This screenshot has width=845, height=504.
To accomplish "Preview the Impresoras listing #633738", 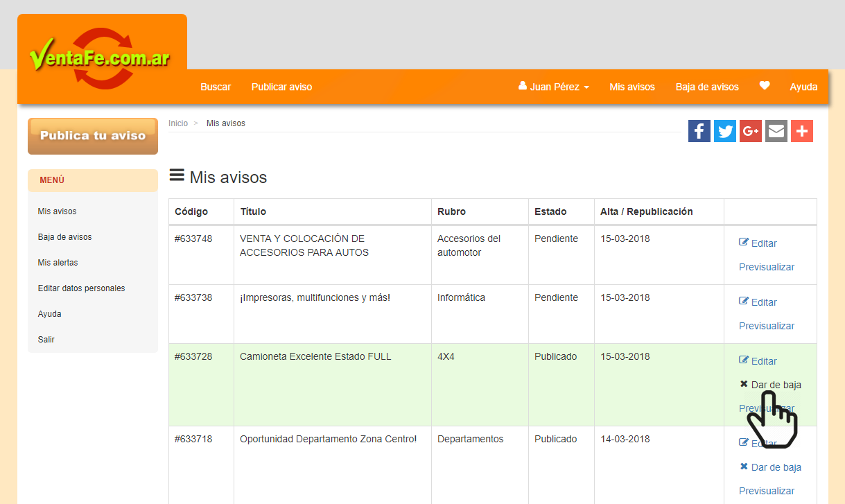I will tap(766, 326).
